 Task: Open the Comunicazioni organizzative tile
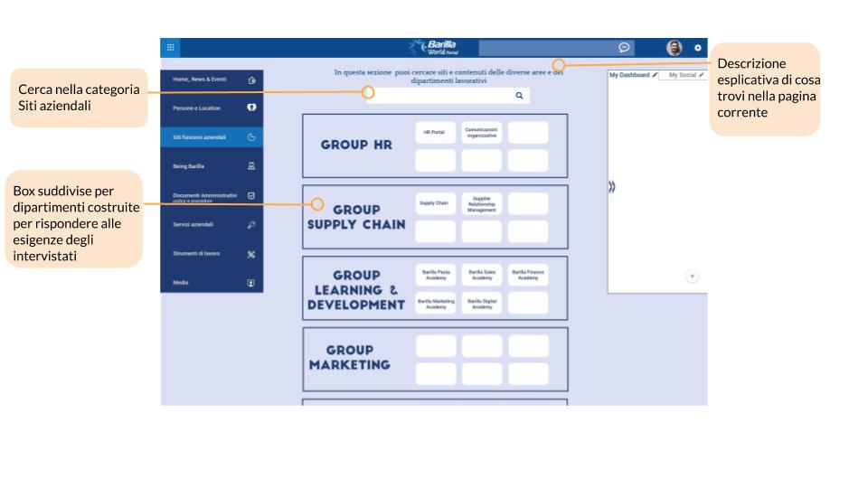(481, 132)
